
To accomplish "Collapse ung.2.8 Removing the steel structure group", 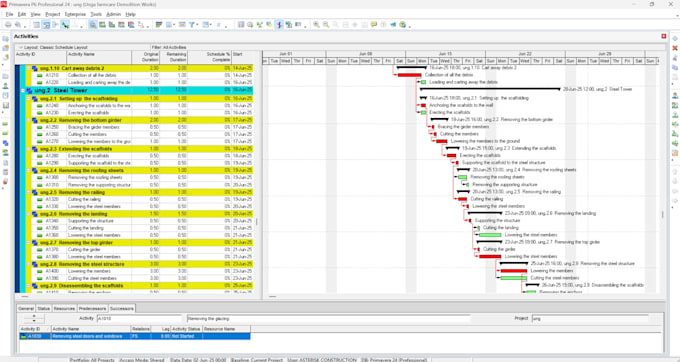I will pos(29,264).
